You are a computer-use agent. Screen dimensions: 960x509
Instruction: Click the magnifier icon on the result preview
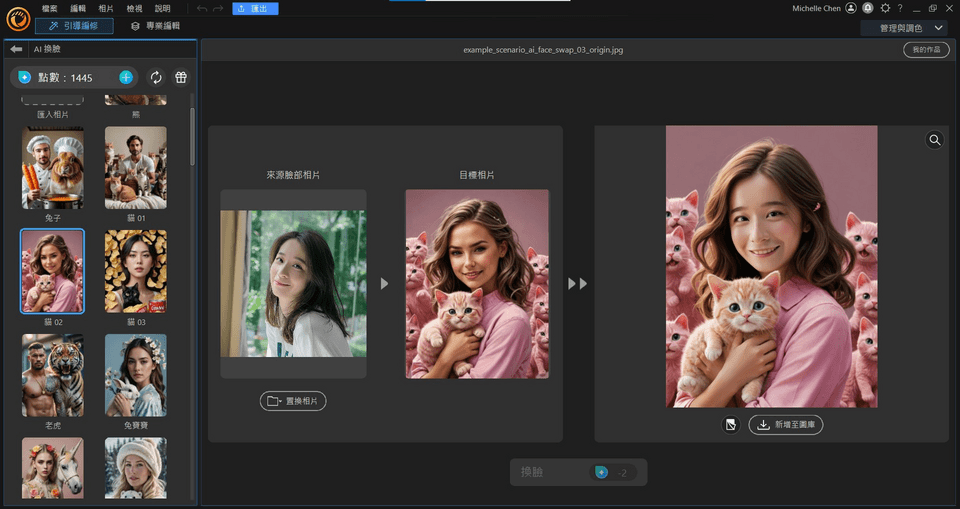tap(934, 140)
